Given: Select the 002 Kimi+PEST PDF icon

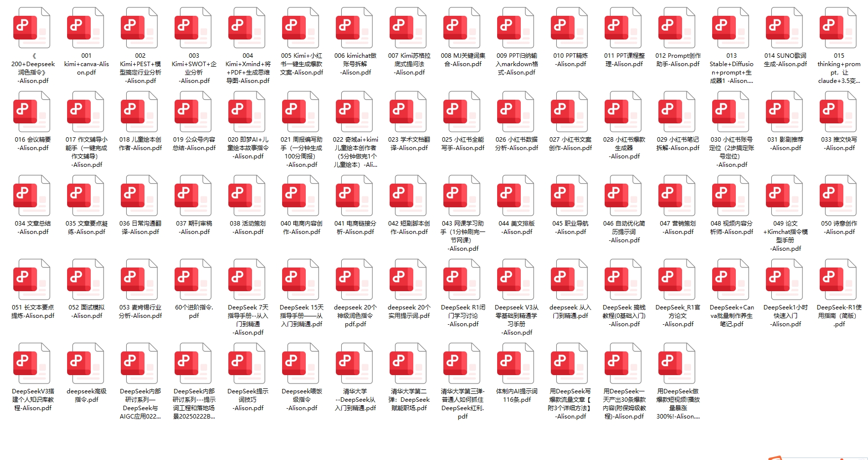Looking at the screenshot, I should coord(139,28).
